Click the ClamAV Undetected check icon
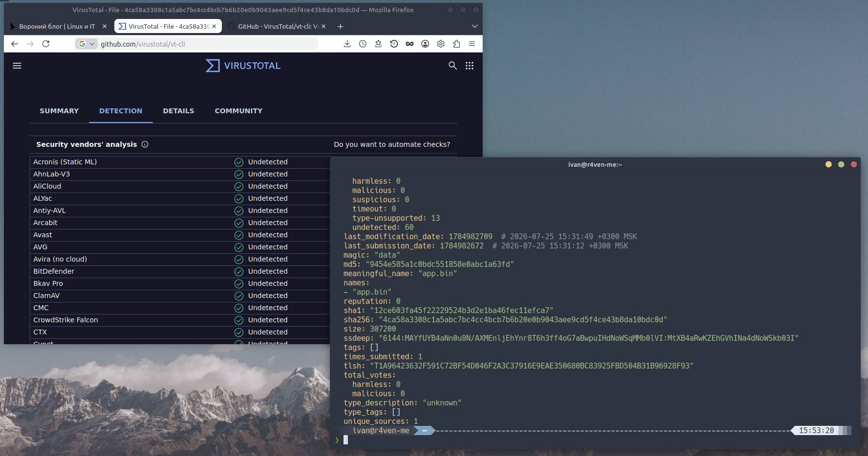The image size is (868, 456). click(x=239, y=296)
